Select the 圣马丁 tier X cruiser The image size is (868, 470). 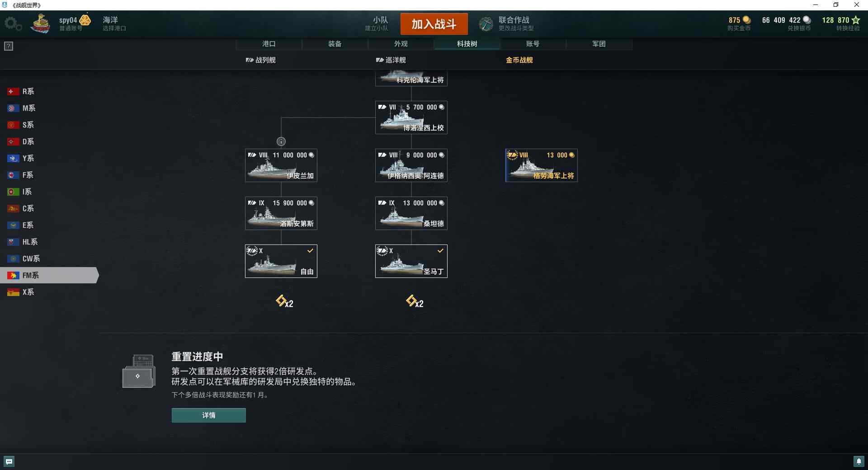click(411, 261)
